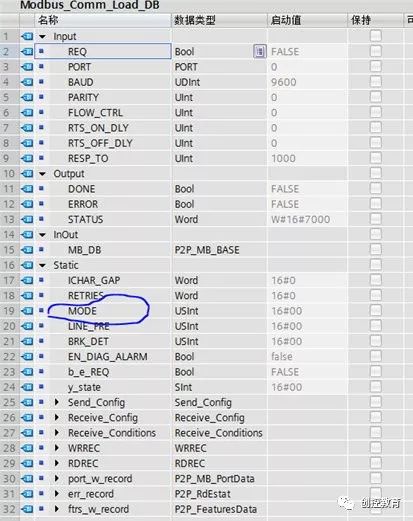Select row number 13 in the margin
This screenshot has width=413, height=521.
tap(9, 219)
